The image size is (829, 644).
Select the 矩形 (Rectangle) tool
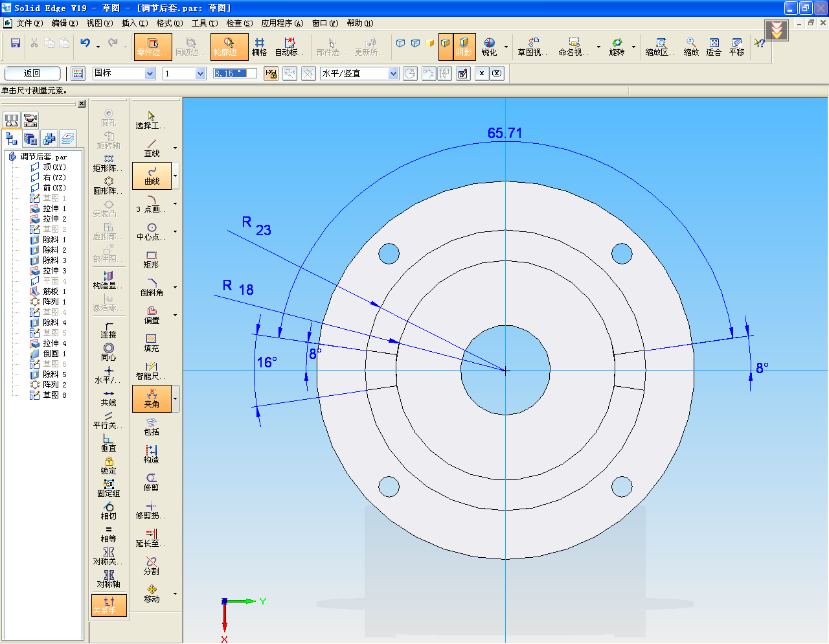point(152,259)
